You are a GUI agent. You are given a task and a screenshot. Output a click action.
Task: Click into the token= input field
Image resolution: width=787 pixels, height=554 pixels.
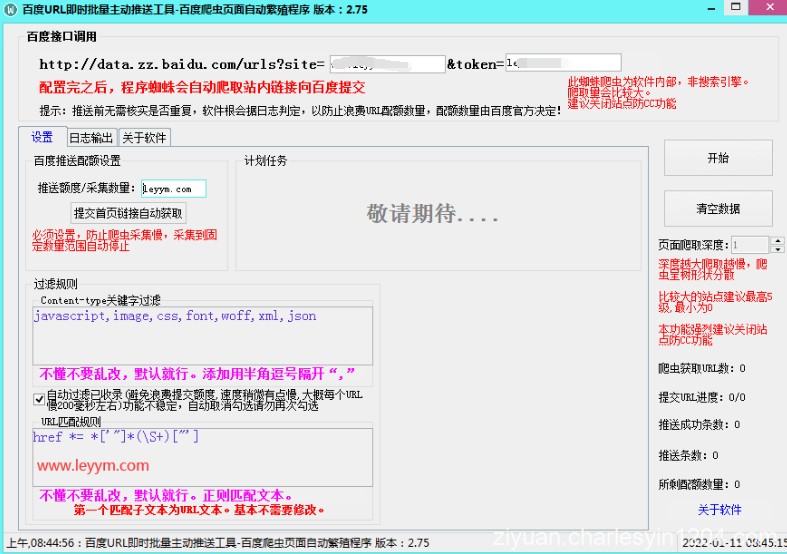[x=563, y=63]
